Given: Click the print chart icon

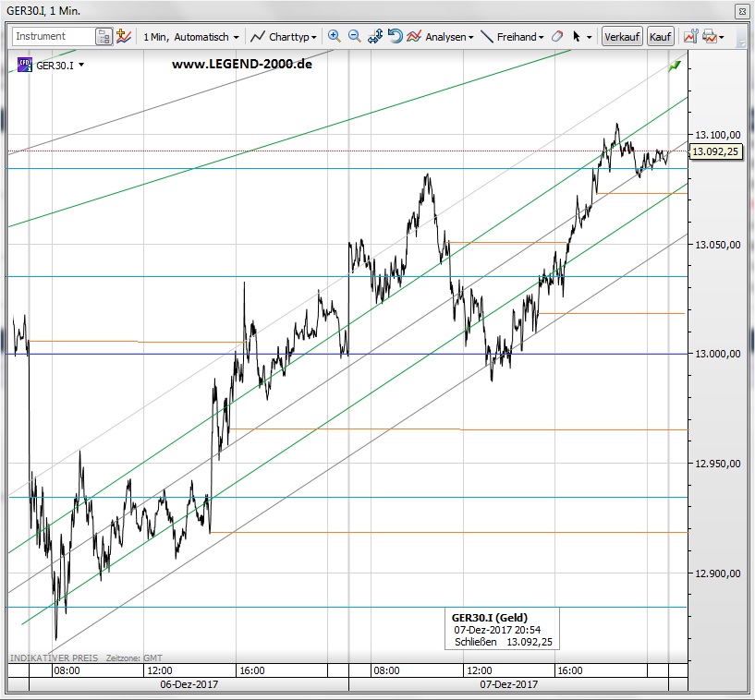Looking at the screenshot, I should [710, 37].
